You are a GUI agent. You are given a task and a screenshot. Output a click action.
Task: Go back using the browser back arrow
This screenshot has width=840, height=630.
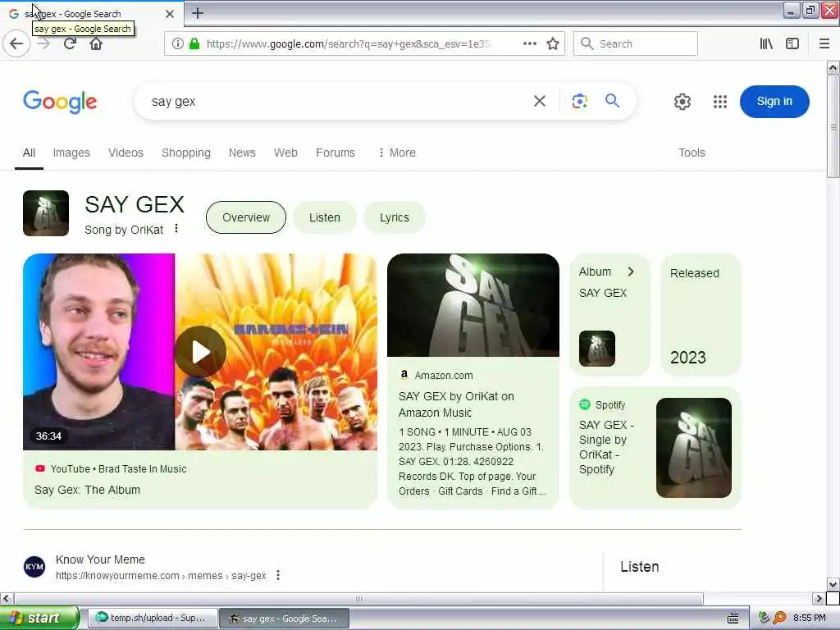coord(16,43)
